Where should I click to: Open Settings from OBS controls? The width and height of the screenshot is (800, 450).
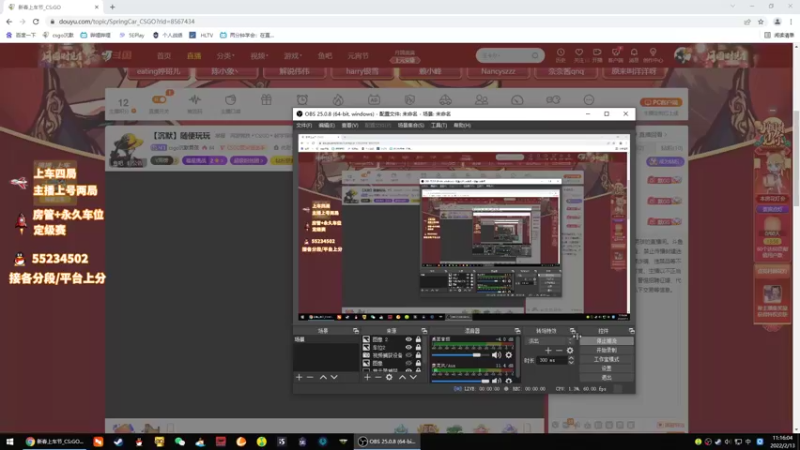coord(607,368)
